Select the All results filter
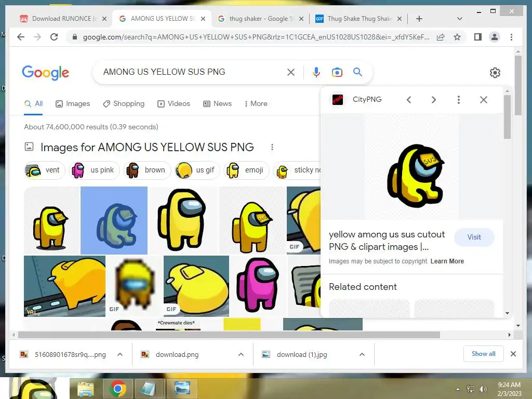 pos(33,103)
